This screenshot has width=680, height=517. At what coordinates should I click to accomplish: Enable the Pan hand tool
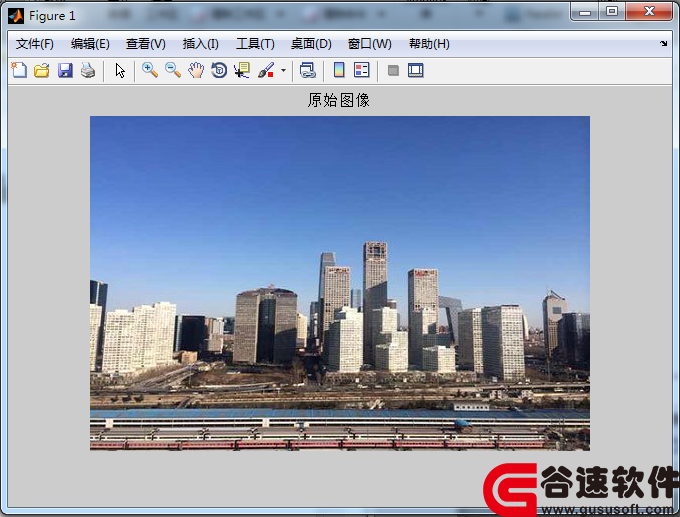pos(196,70)
